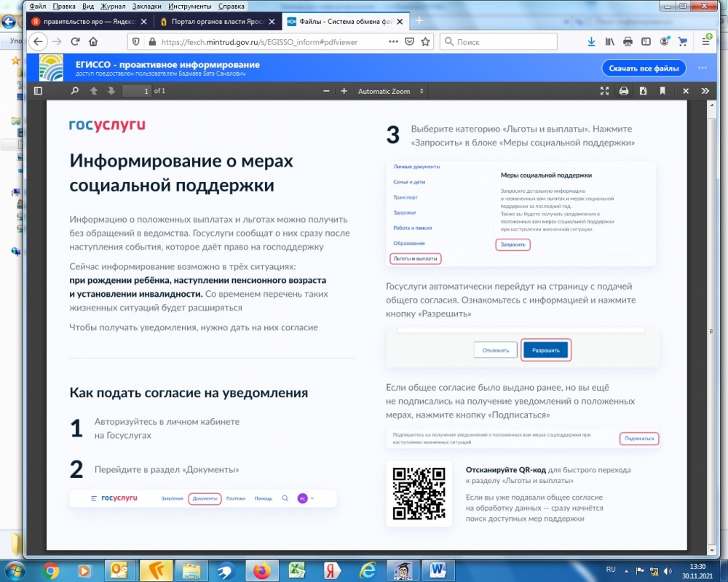Click the Поиск search field
This screenshot has width=728, height=582.
coord(498,41)
